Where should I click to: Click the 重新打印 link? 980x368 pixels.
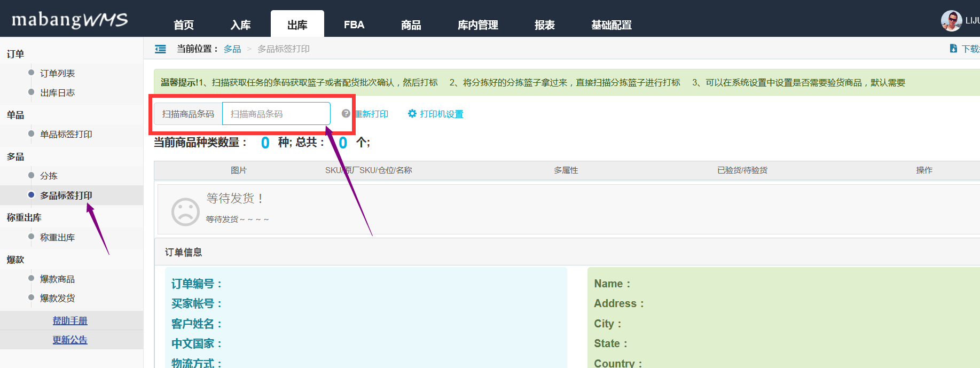point(371,114)
